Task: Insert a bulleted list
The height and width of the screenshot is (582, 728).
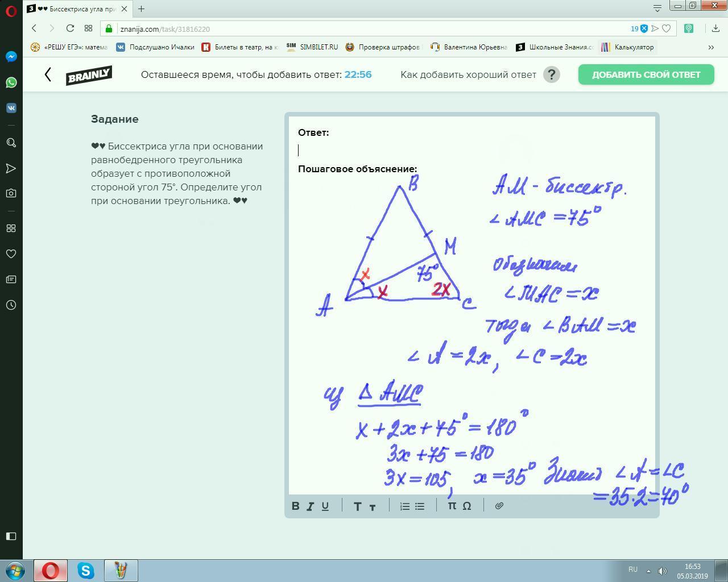Action: (420, 506)
